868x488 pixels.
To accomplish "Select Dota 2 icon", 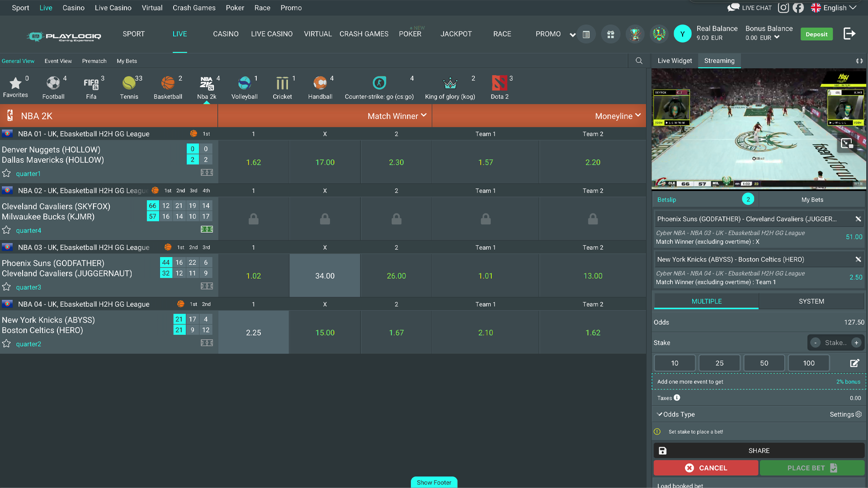I will point(500,87).
